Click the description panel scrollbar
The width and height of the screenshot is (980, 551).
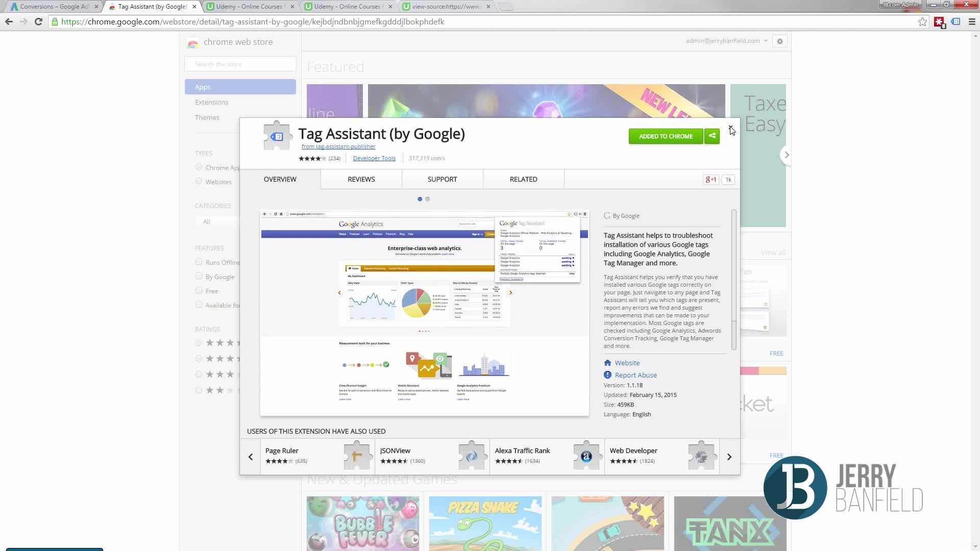point(734,280)
